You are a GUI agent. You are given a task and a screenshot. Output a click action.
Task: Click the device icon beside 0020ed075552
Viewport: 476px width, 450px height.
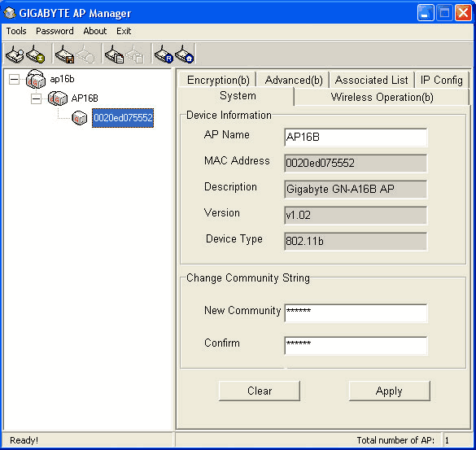point(80,118)
